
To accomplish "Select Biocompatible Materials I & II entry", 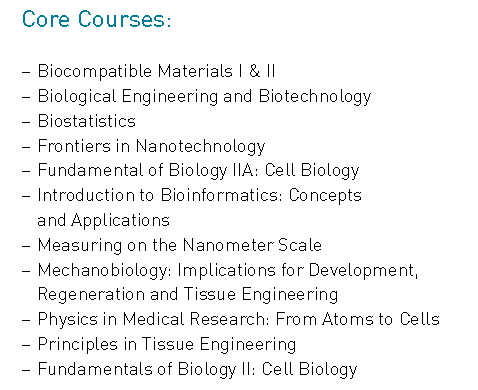I will 156,71.
